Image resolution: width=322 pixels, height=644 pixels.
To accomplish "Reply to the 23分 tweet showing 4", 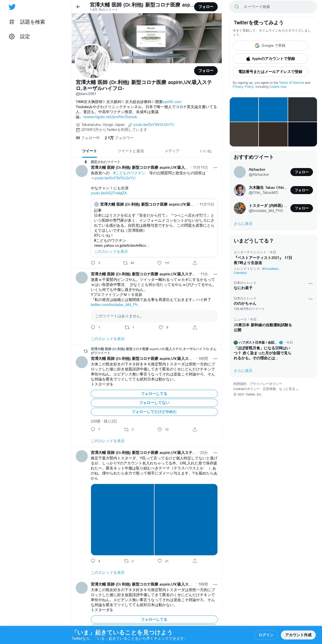I will (x=93, y=561).
